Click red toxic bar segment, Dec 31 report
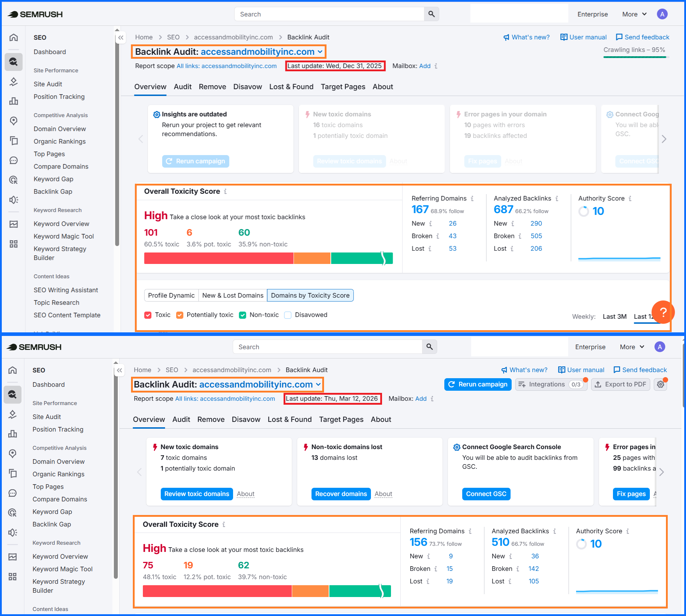686x616 pixels. click(219, 258)
